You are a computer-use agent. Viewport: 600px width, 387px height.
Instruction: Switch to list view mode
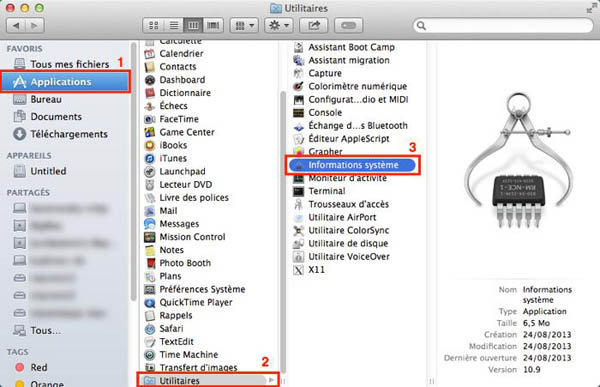(x=173, y=26)
